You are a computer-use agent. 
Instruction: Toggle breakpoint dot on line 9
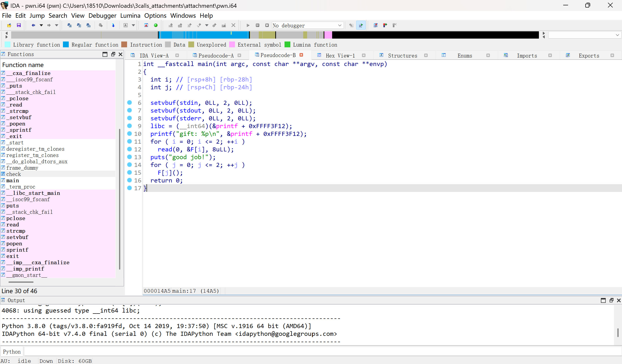pos(130,126)
